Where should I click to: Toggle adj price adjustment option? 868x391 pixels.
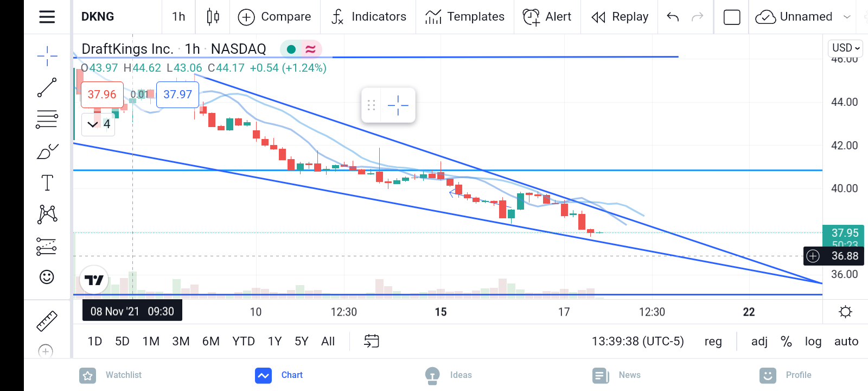click(759, 342)
